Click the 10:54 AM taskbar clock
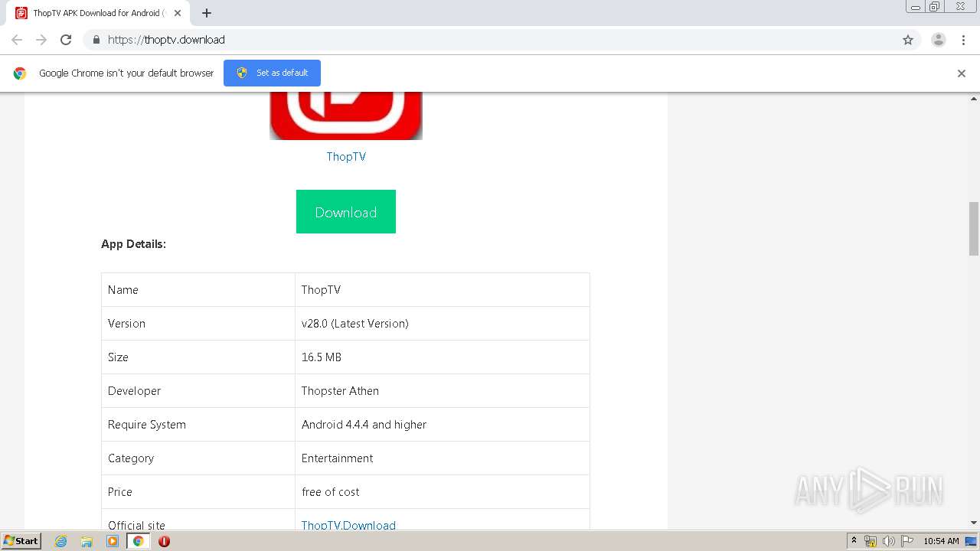The image size is (980, 551). 941,541
